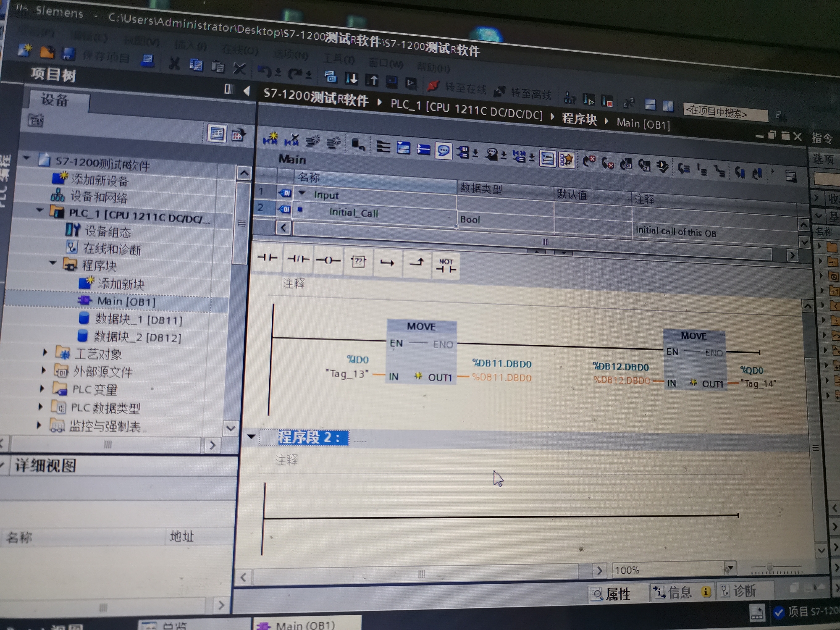Insert empty box instruction
840x630 pixels.
pyautogui.click(x=358, y=262)
